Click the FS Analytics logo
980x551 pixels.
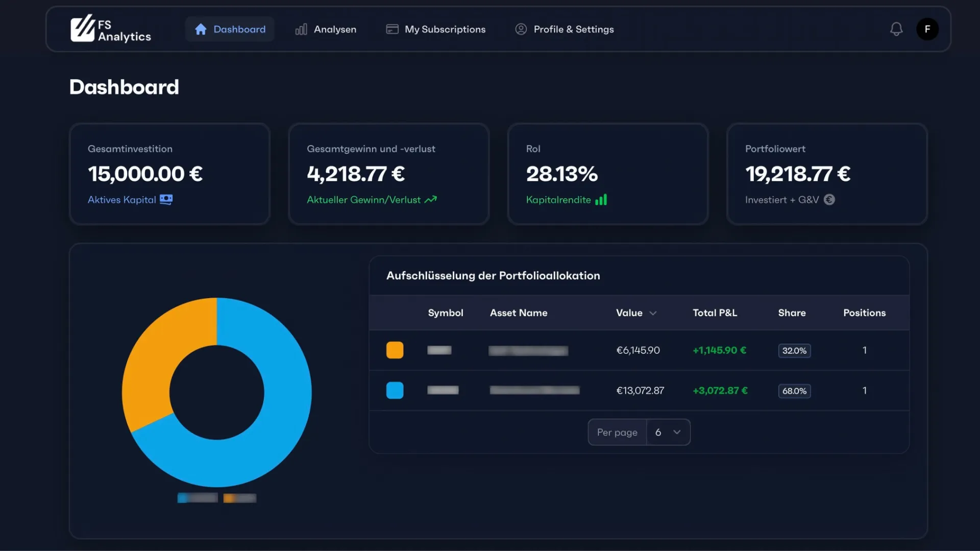click(x=110, y=29)
